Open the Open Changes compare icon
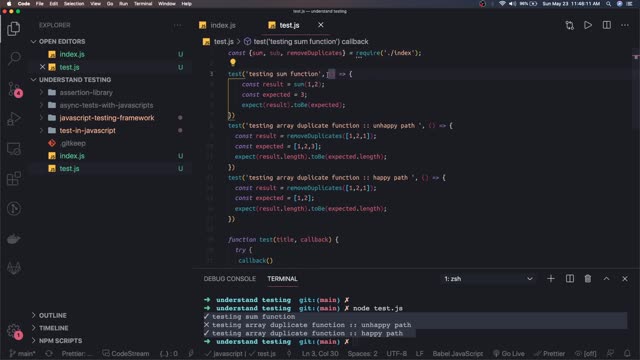 [x=569, y=25]
